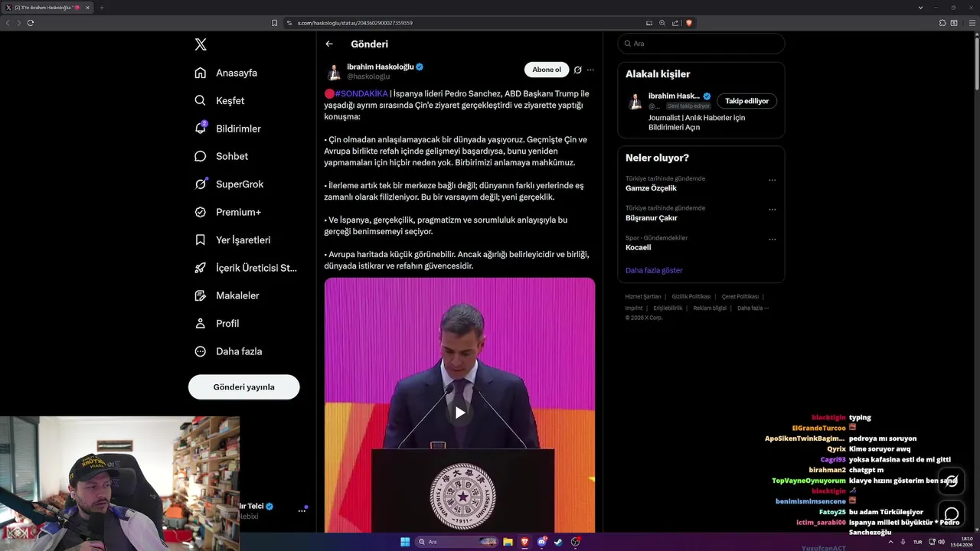This screenshot has height=551, width=980.
Task: Open SuperGrok icon in sidebar
Action: coord(201,184)
